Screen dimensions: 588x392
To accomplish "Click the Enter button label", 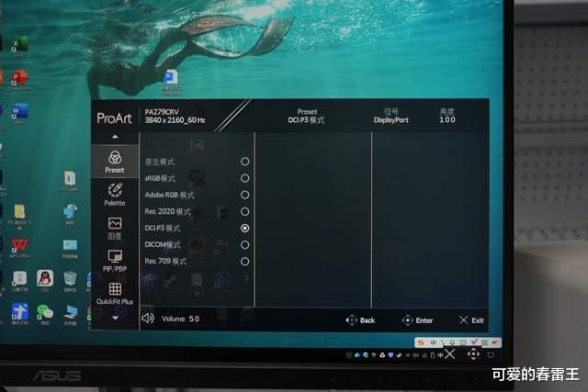I will (424, 320).
